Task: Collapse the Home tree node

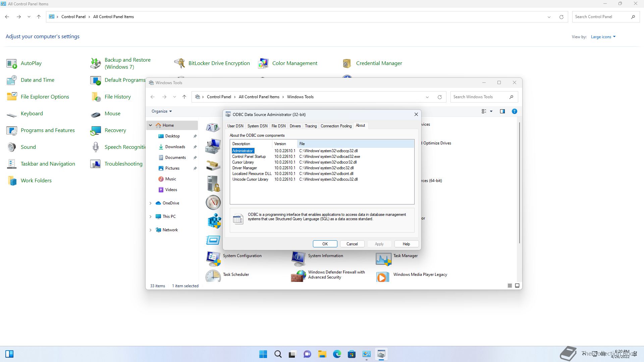Action: (x=151, y=125)
